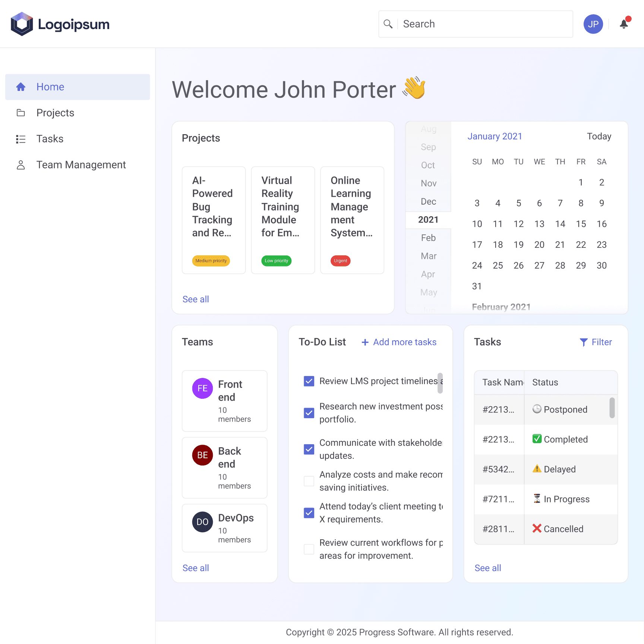The height and width of the screenshot is (644, 644).
Task: Select the Filter icon in the Tasks panel
Action: pos(584,342)
